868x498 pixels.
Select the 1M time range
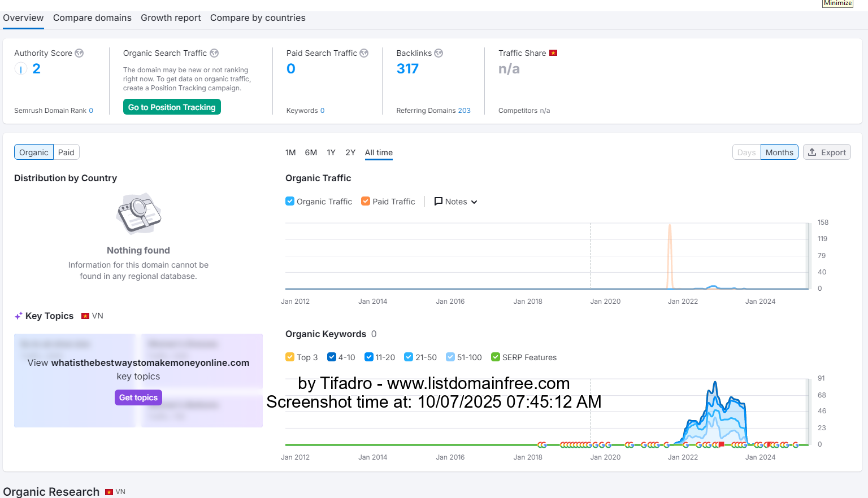click(x=290, y=152)
